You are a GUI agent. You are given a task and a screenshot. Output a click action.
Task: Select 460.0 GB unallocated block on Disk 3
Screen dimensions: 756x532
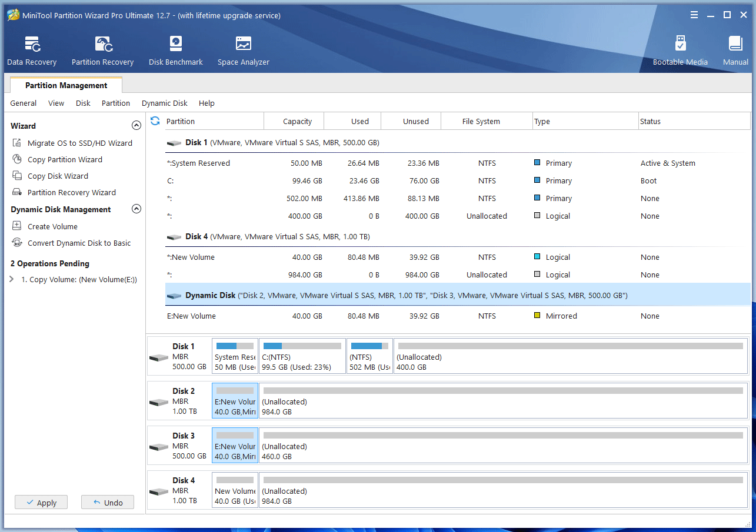(503, 446)
